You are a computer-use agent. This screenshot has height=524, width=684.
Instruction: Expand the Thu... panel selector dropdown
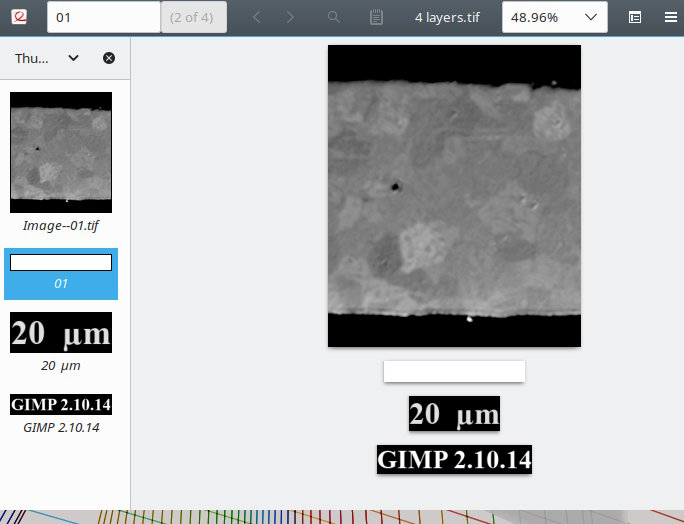tap(46, 58)
